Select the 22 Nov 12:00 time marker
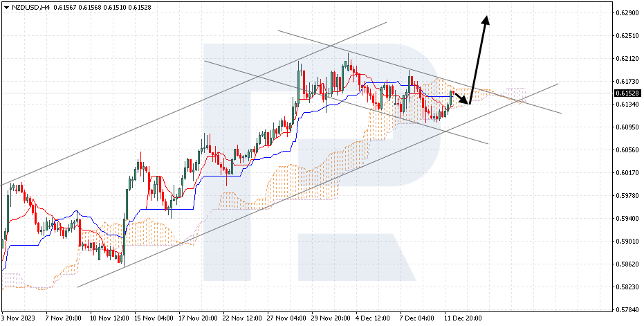644x326 pixels. coord(240,318)
